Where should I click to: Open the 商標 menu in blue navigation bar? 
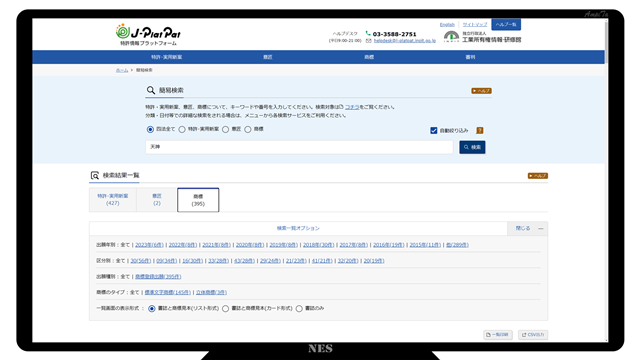[x=369, y=57]
